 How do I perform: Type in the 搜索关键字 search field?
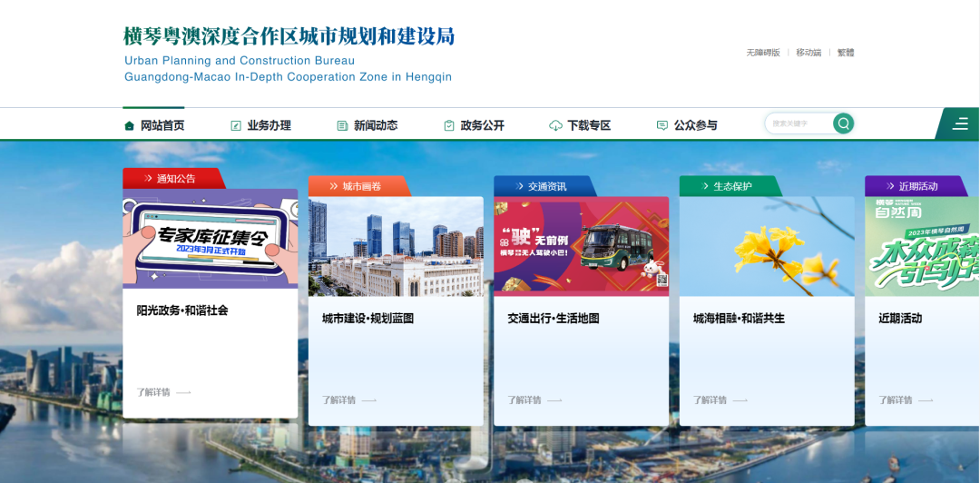pos(797,123)
